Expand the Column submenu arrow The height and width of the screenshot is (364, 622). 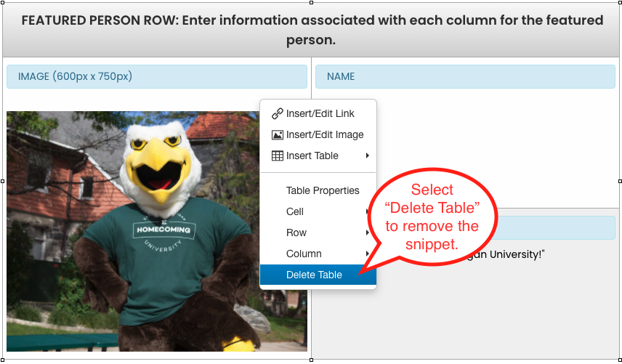[x=368, y=254]
